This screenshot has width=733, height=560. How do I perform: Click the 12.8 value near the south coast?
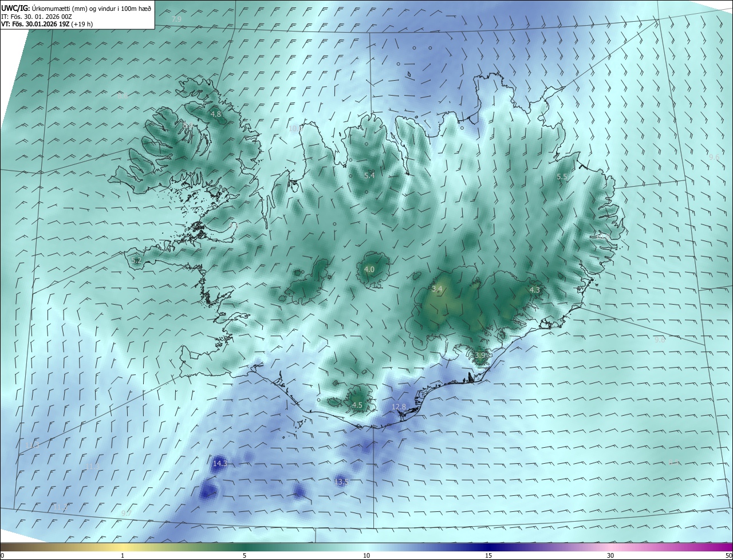pyautogui.click(x=399, y=407)
